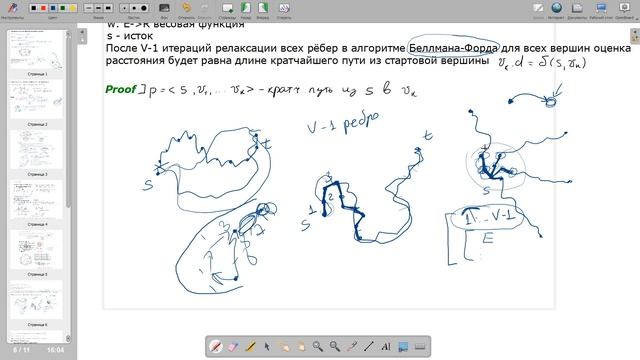Select the straight line drawing tool
Image resolution: width=640 pixels, height=360 pixels.
tap(369, 347)
